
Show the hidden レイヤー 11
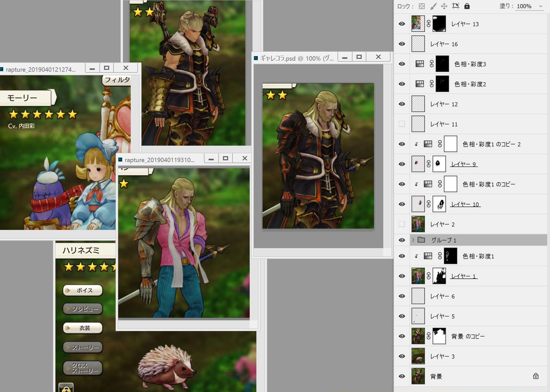[402, 124]
